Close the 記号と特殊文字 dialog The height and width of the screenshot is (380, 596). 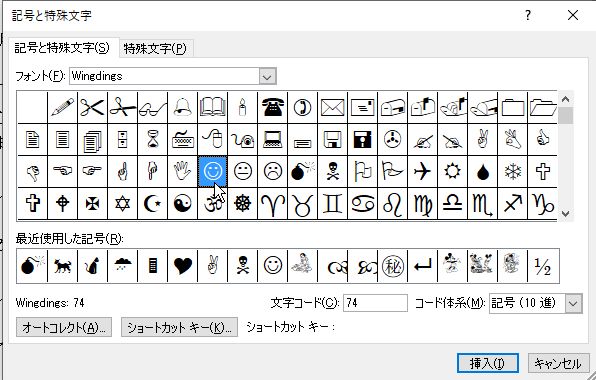[x=573, y=15]
